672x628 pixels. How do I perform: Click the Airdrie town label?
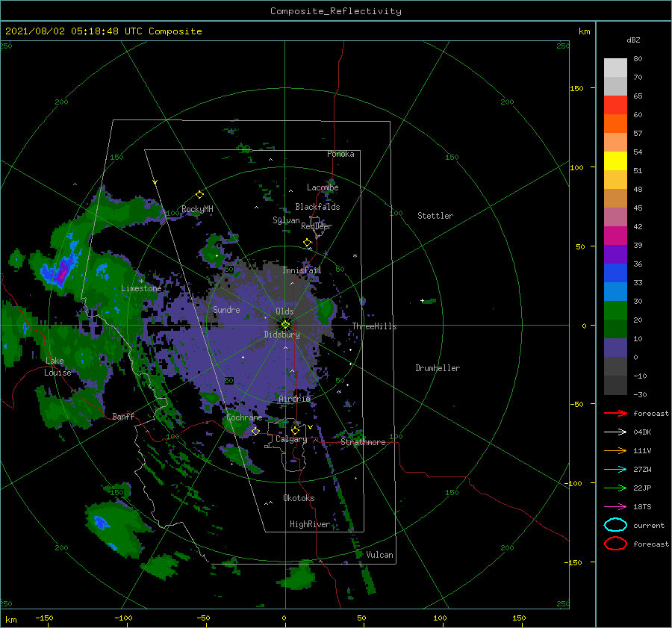[294, 399]
